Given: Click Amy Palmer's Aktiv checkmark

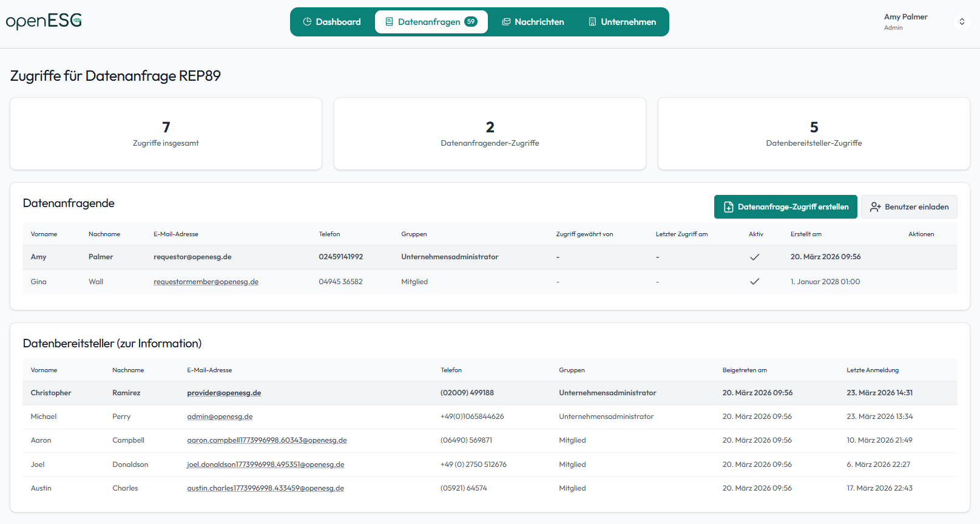Looking at the screenshot, I should (x=754, y=257).
